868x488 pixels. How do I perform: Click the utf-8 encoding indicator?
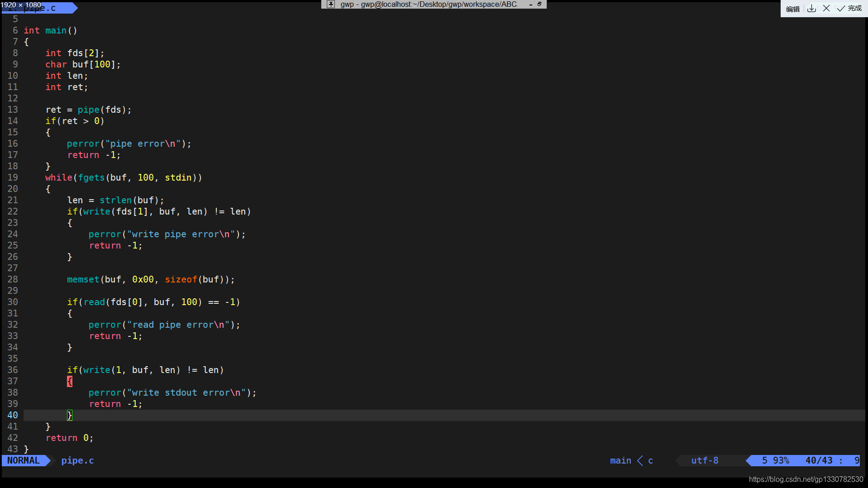[x=705, y=460]
